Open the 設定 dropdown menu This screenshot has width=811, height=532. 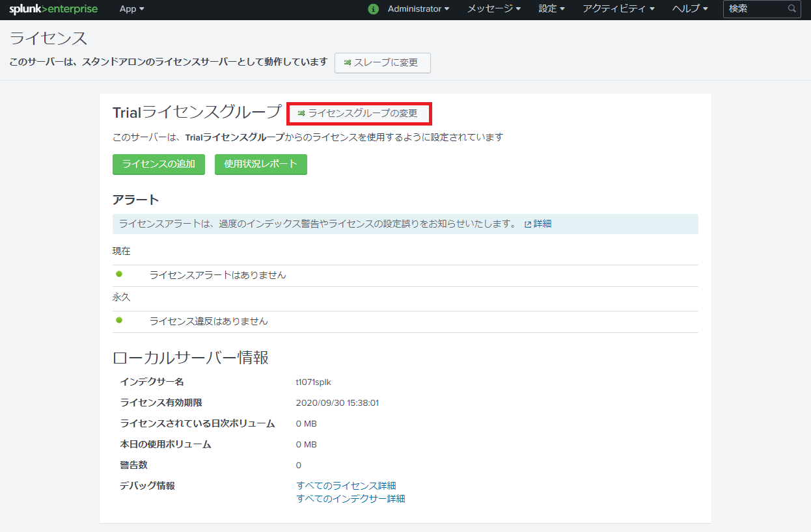(551, 9)
